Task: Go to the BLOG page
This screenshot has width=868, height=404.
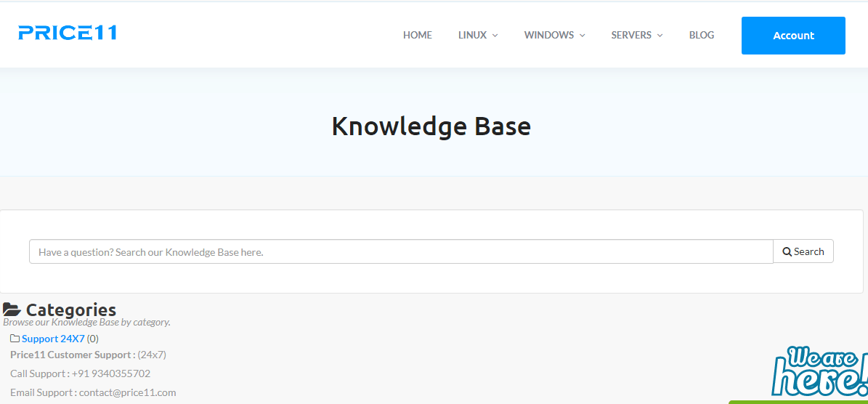Action: click(702, 35)
